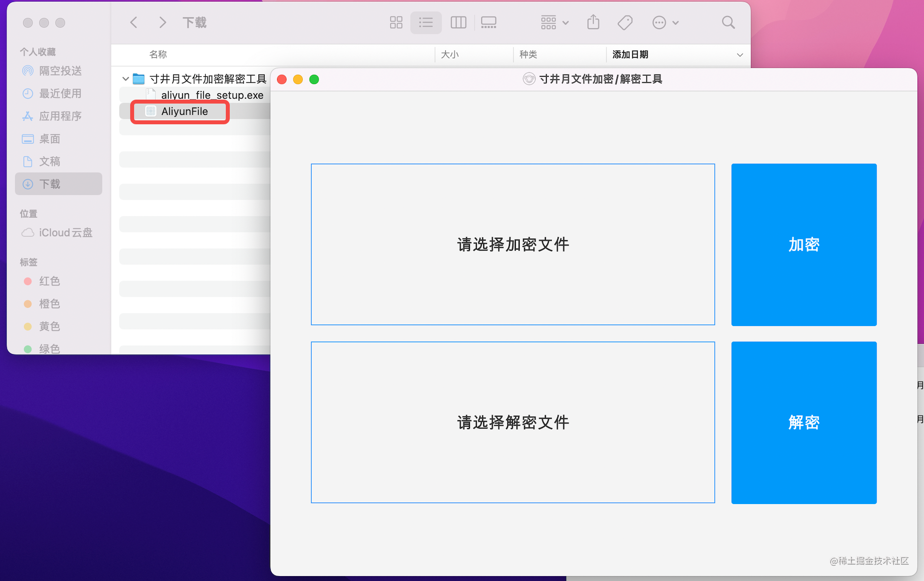This screenshot has height=581, width=924.
Task: Click the Tags icon in Finder toolbar
Action: pos(625,22)
